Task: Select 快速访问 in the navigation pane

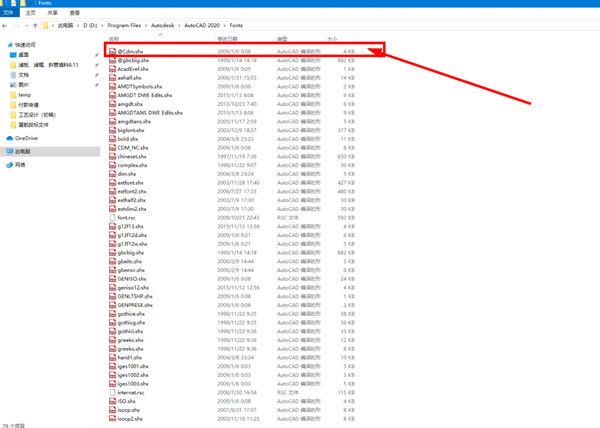Action: coord(25,45)
